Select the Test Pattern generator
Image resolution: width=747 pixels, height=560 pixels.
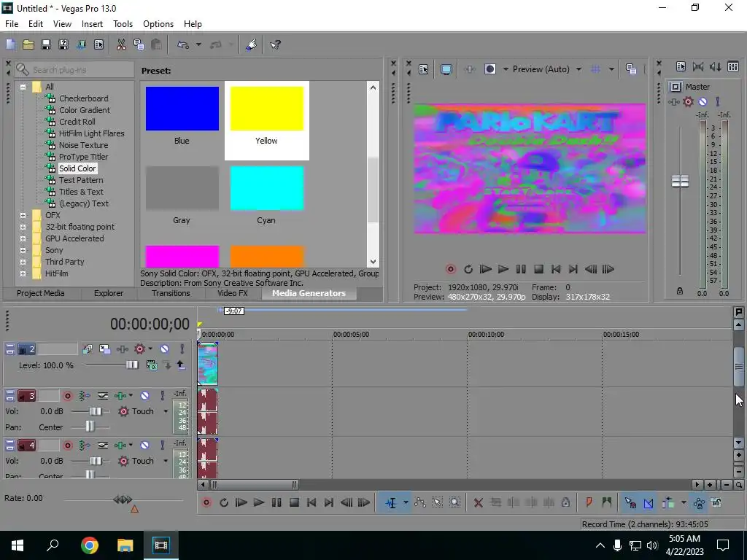81,180
